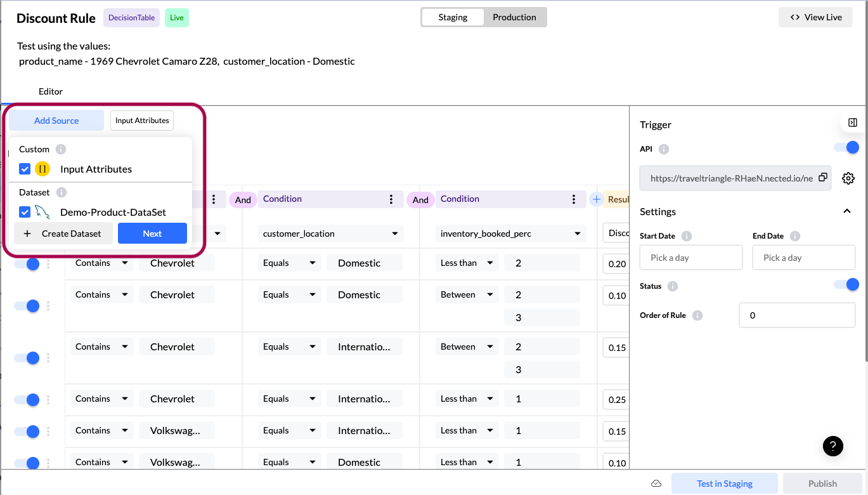The height and width of the screenshot is (495, 868).
Task: Click the Test in Staging button
Action: tap(724, 484)
